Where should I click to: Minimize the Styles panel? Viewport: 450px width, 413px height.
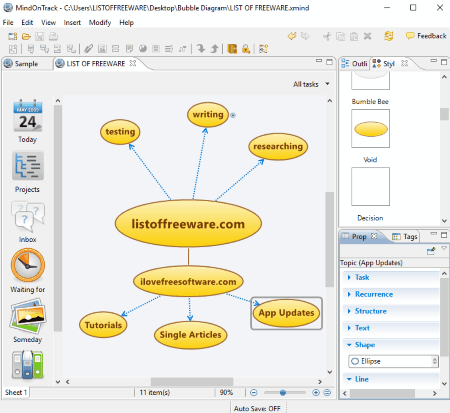point(433,61)
